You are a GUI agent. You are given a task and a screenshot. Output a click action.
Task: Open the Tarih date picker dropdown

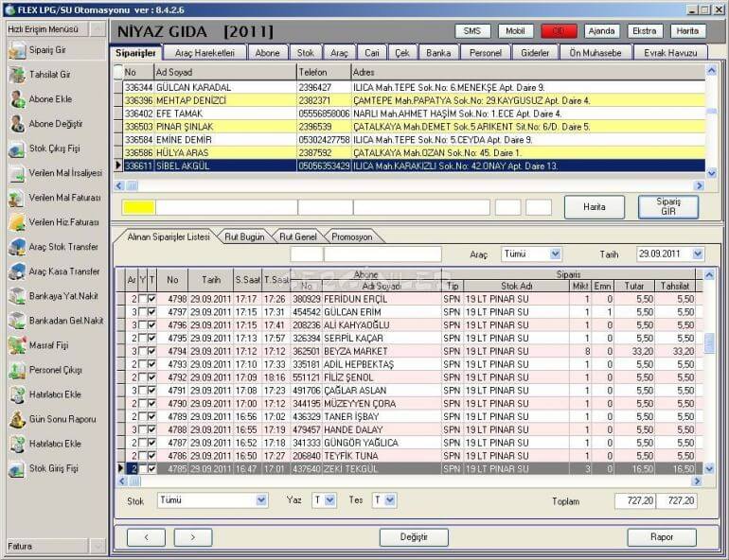[x=698, y=254]
